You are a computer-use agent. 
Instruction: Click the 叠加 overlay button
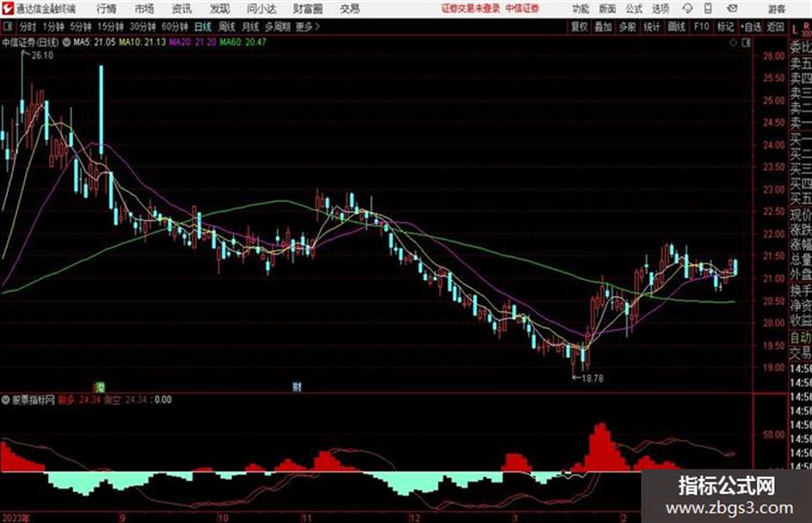[603, 27]
